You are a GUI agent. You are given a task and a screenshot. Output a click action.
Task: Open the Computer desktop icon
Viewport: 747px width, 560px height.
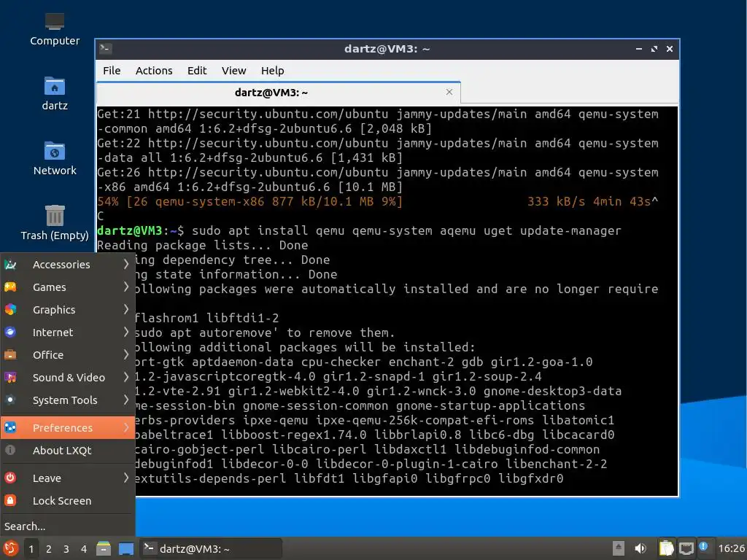(54, 28)
